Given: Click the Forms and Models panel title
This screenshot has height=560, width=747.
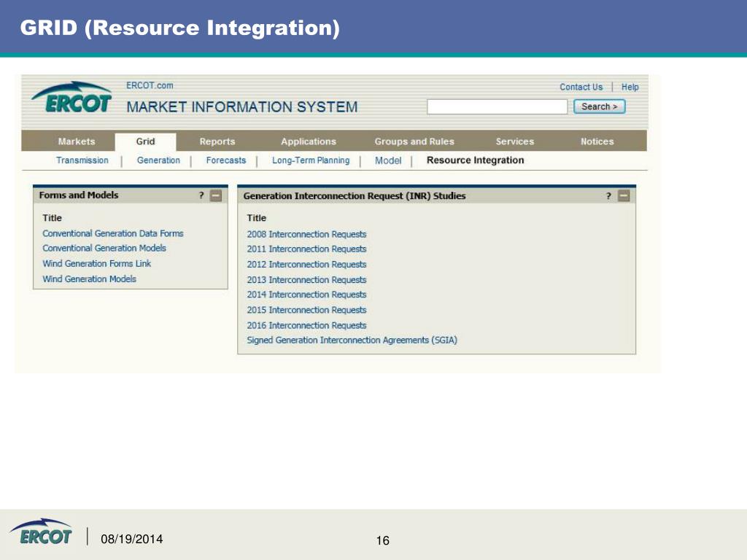Looking at the screenshot, I should pyautogui.click(x=79, y=195).
